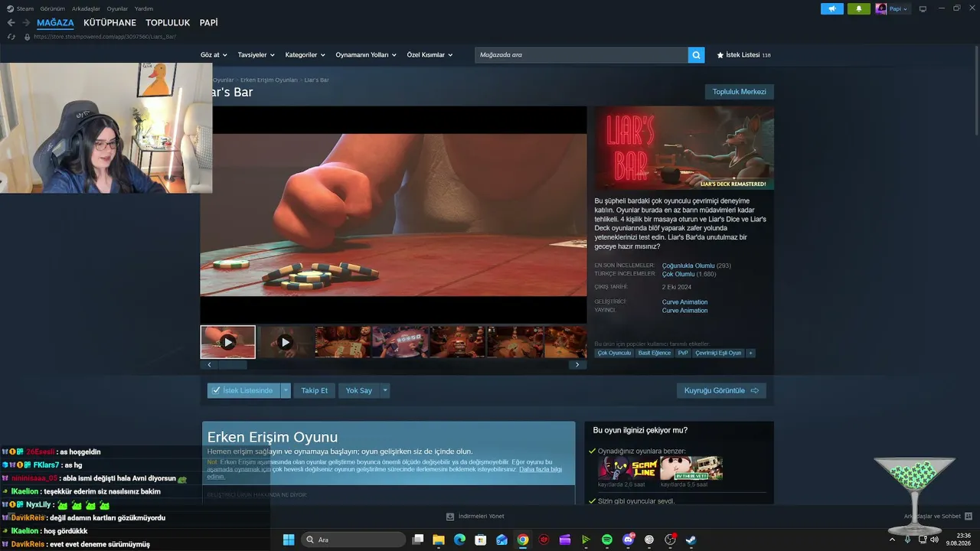
Task: Expand the Tavsiyeler dropdown
Action: pyautogui.click(x=256, y=55)
